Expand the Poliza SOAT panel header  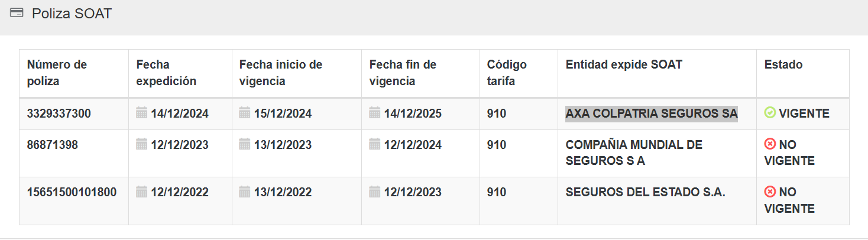[72, 14]
